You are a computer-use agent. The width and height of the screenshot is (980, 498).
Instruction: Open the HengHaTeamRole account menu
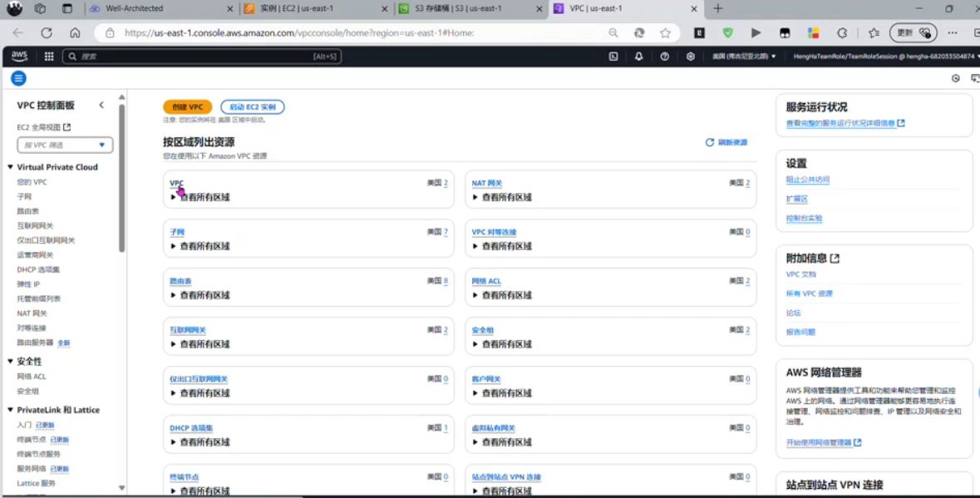click(885, 57)
